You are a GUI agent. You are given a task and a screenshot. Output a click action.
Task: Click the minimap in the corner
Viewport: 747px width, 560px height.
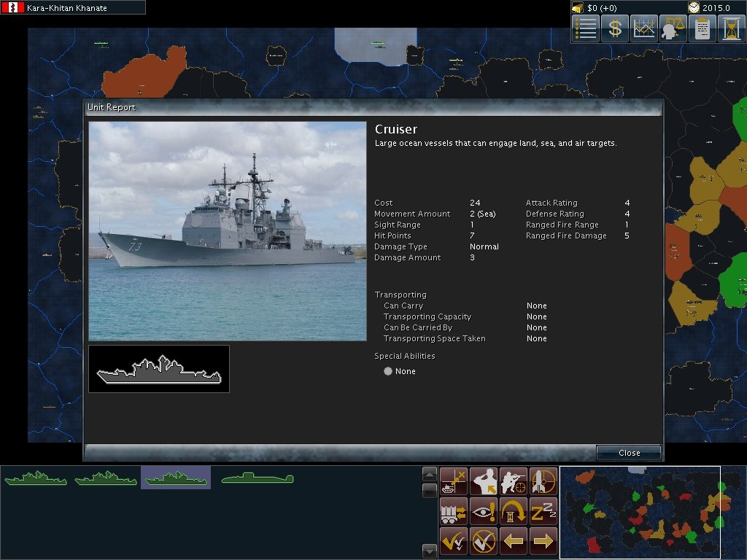640,512
